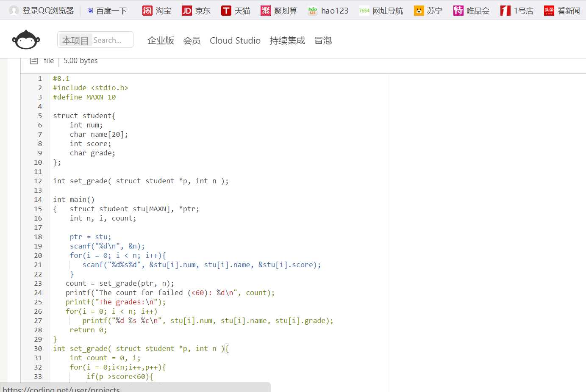
Task: Open the 看新闻 bookmark icon
Action: click(549, 11)
